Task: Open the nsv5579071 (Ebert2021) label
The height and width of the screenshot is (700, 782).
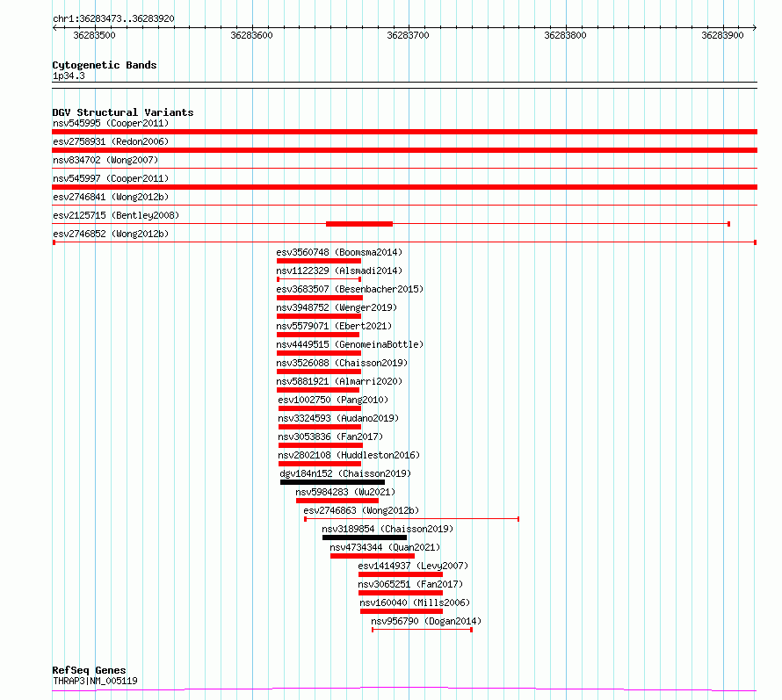Action: [x=334, y=326]
